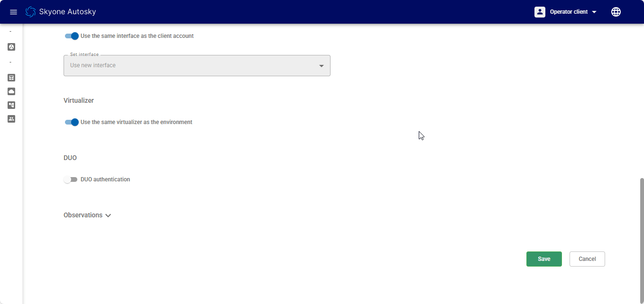
Task: Expand the Observations section
Action: click(87, 215)
